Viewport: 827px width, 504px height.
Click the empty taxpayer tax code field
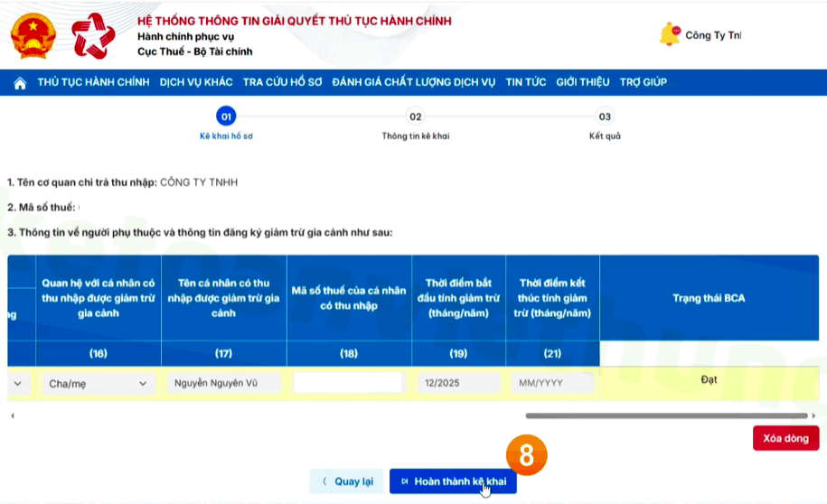tap(348, 383)
